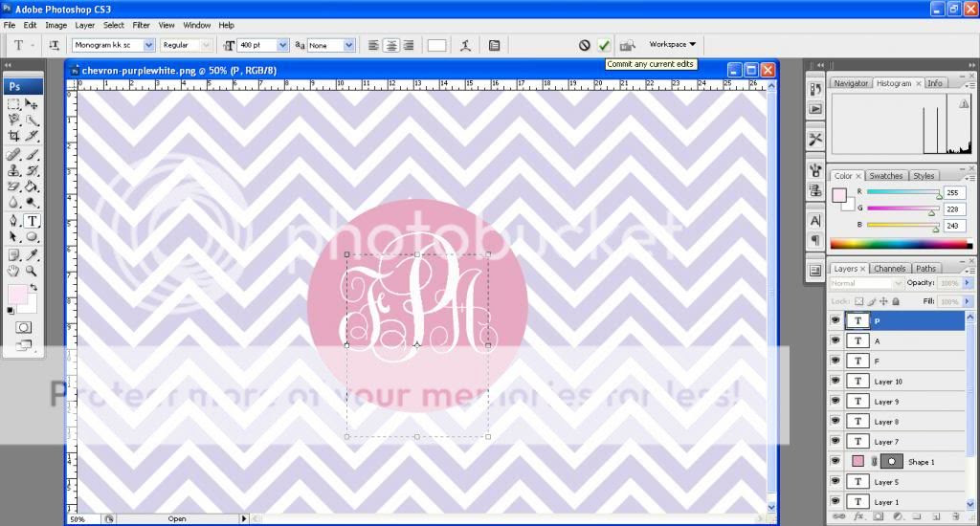This screenshot has height=526, width=980.
Task: Open the Workspace dropdown
Action: 673,44
